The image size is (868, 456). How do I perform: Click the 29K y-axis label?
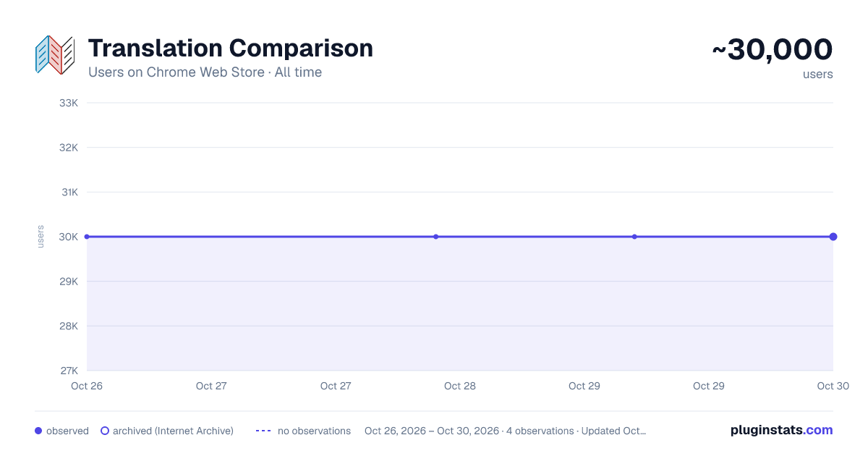68,282
